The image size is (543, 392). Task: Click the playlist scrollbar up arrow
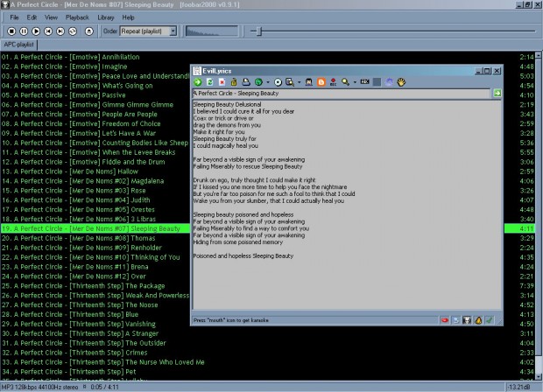(539, 55)
